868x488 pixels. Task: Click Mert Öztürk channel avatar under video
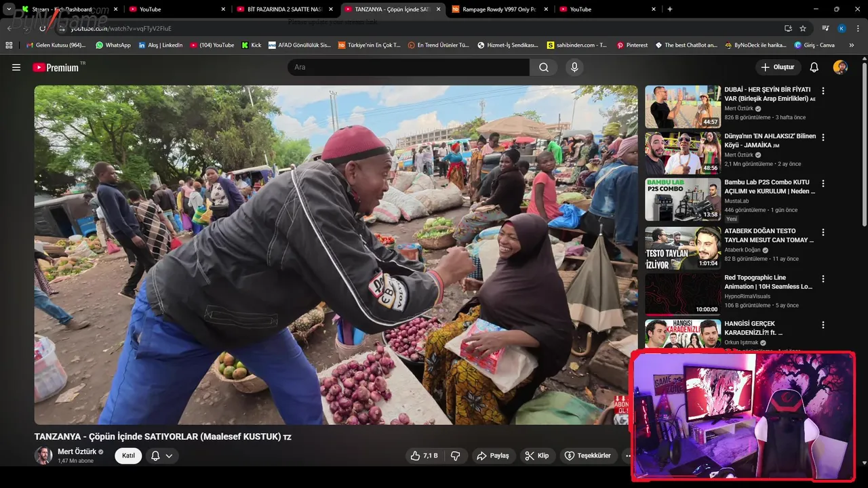[43, 455]
